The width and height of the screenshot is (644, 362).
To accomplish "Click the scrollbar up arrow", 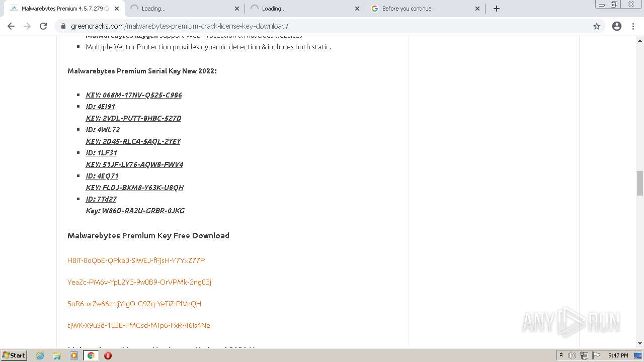I will (640, 40).
